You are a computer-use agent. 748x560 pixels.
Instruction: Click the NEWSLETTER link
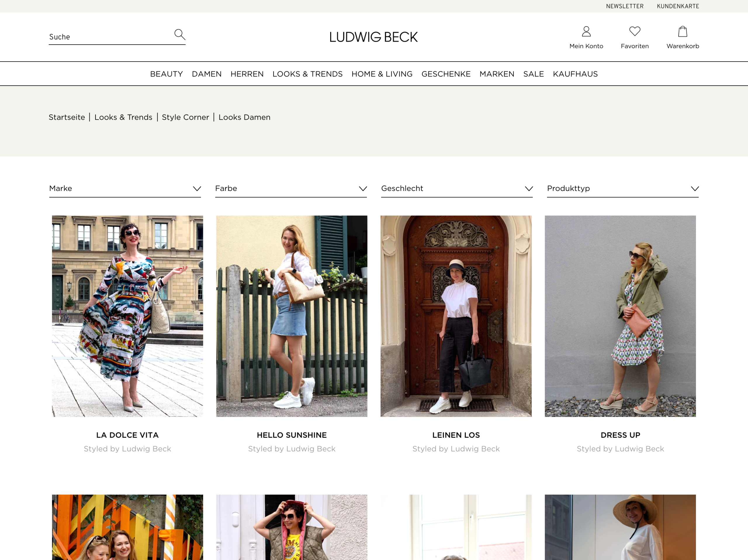pos(625,6)
